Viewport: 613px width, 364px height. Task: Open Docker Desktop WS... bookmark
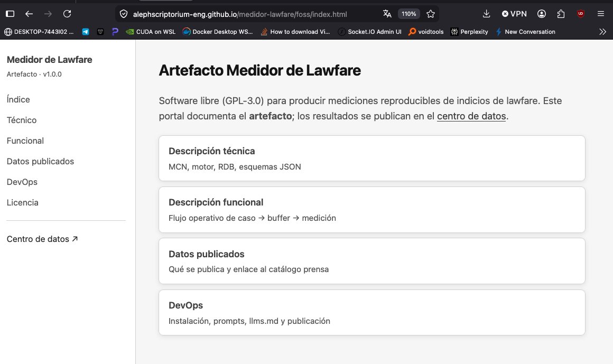218,32
